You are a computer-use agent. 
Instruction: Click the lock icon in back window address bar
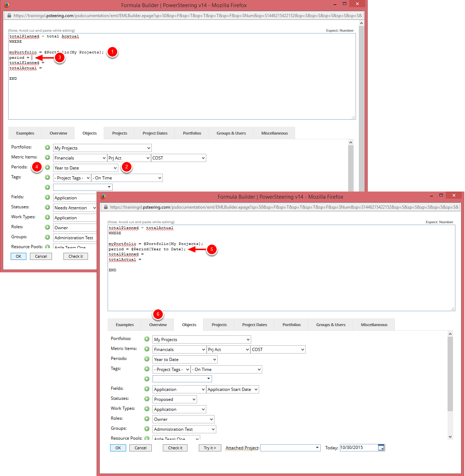[x=9, y=15]
